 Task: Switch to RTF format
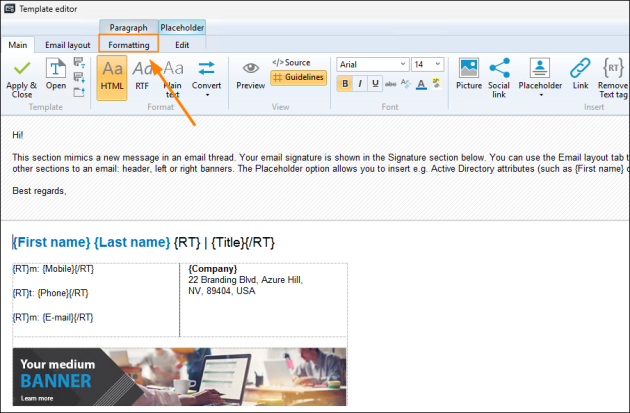click(142, 76)
